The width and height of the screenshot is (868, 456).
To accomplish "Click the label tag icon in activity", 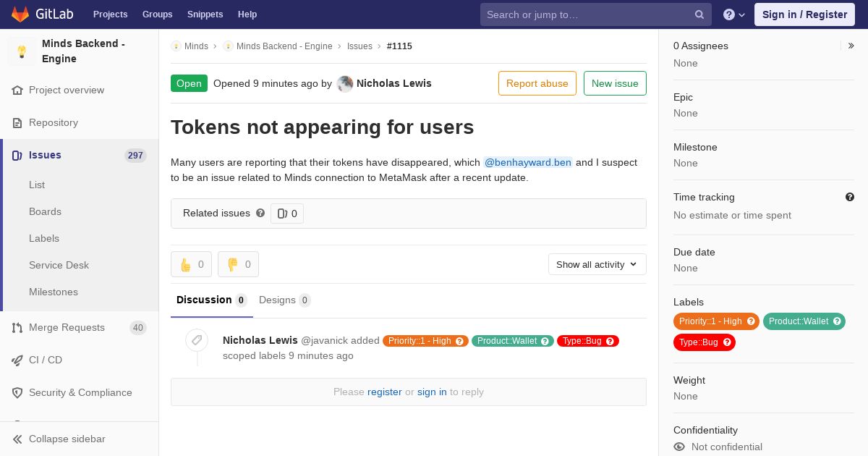I will [197, 340].
